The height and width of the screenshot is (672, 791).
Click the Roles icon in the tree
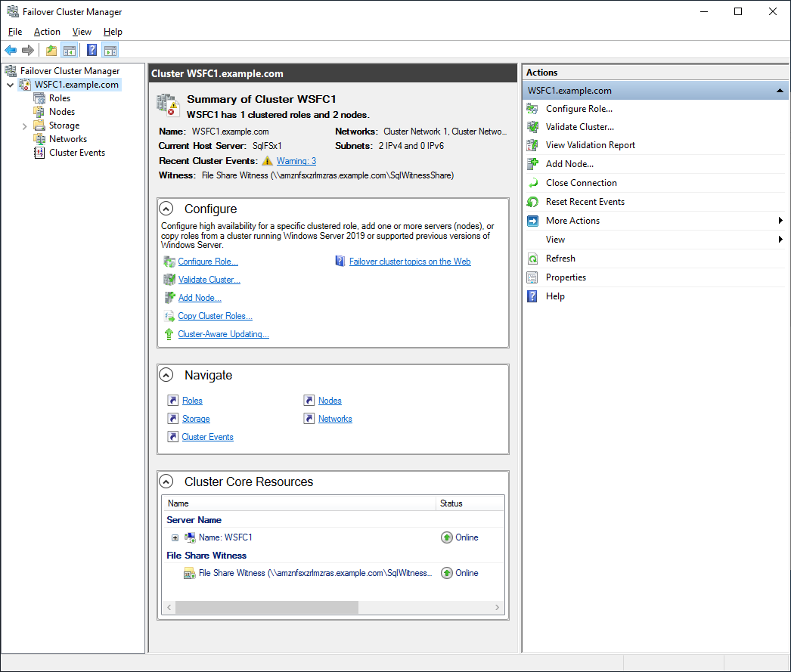click(x=39, y=98)
